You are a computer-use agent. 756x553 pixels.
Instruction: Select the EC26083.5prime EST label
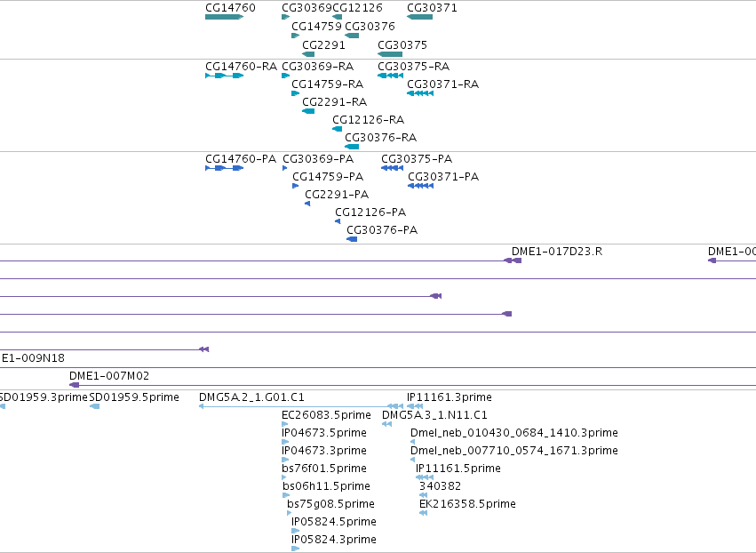pos(326,415)
